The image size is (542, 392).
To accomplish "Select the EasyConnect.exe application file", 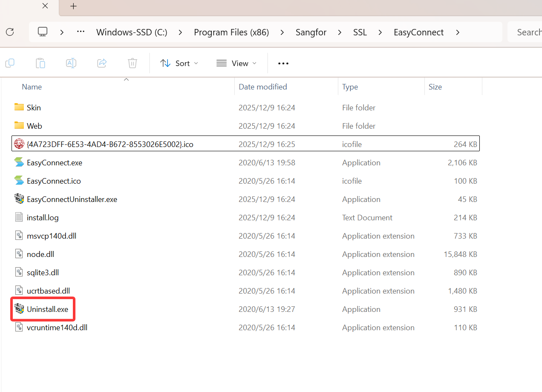I will click(54, 163).
